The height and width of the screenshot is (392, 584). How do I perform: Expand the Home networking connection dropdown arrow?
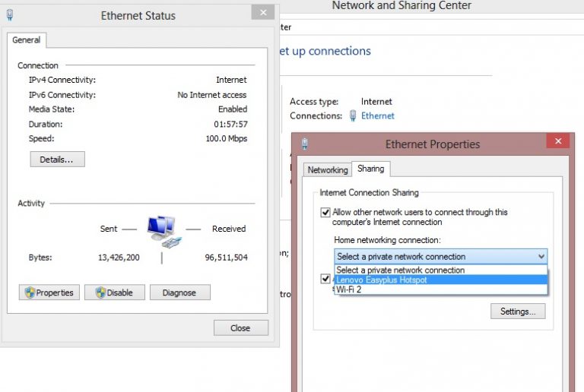pos(540,257)
